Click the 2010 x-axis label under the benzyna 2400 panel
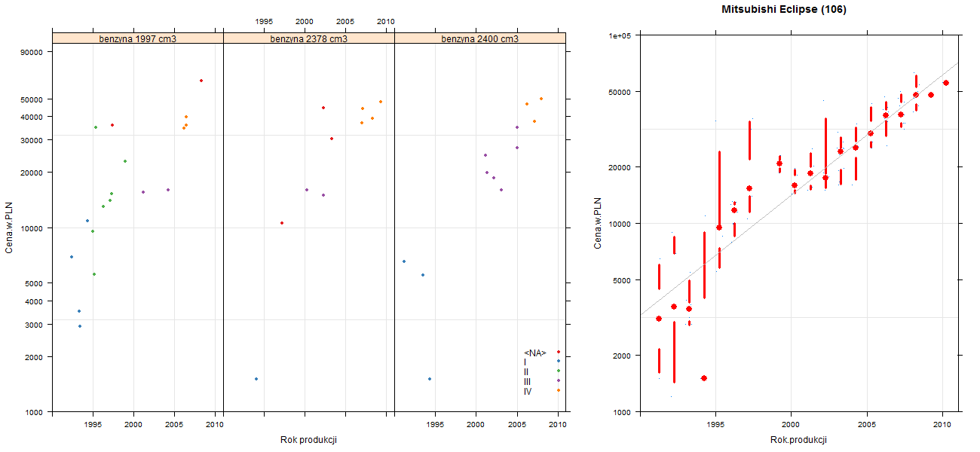 558,425
